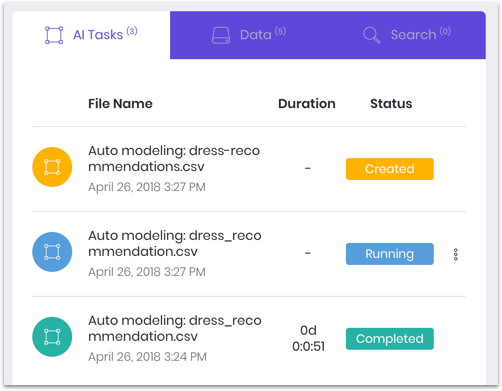Click the green completed task icon
Image resolution: width=502 pixels, height=391 pixels.
[x=52, y=337]
